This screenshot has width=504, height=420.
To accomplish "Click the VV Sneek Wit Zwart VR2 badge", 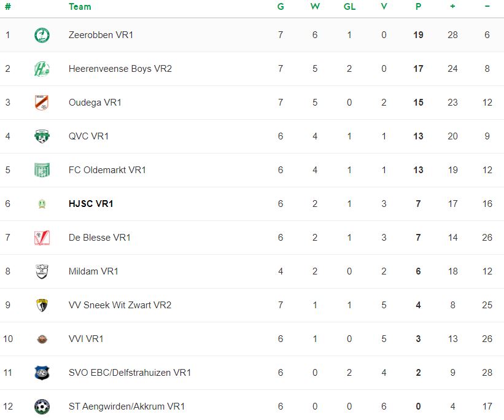I will click(x=42, y=305).
